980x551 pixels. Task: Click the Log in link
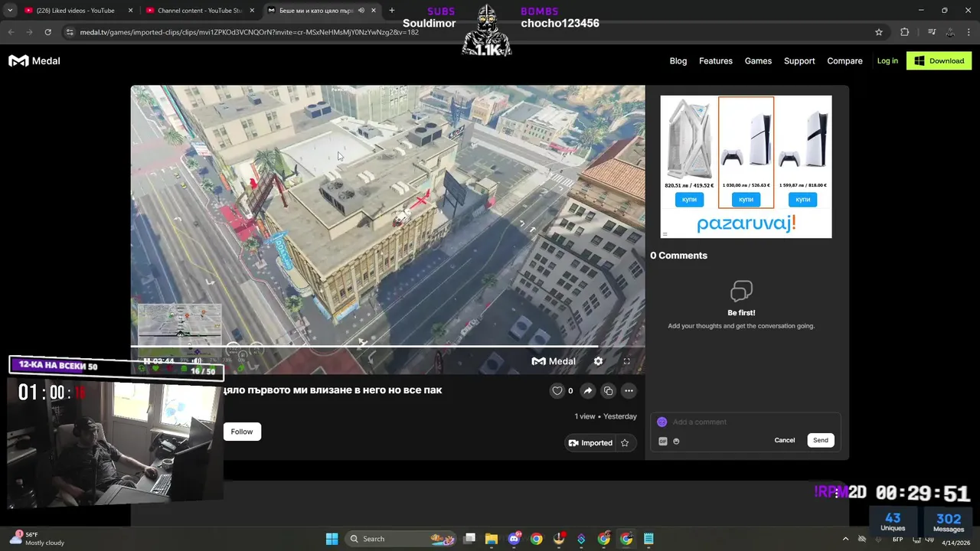click(x=887, y=60)
